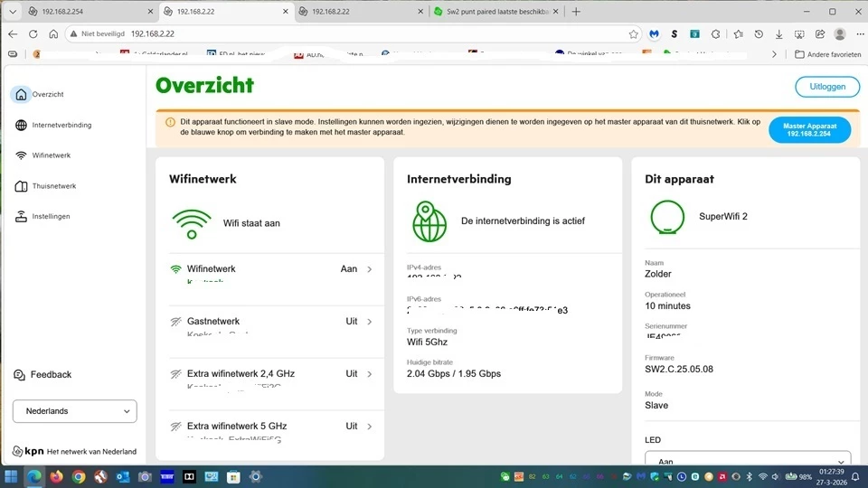
Task: Switch to Sw2 punt paired tab
Action: click(x=496, y=12)
